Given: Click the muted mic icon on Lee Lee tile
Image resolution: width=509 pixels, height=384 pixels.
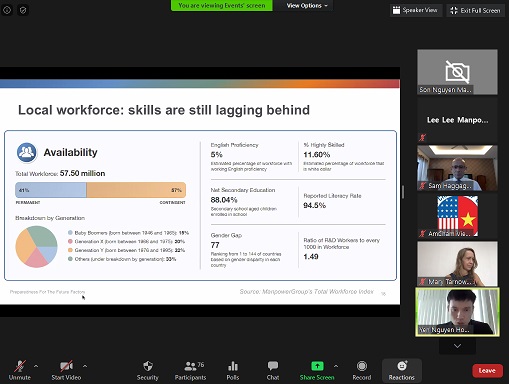Looking at the screenshot, I should point(423,137).
